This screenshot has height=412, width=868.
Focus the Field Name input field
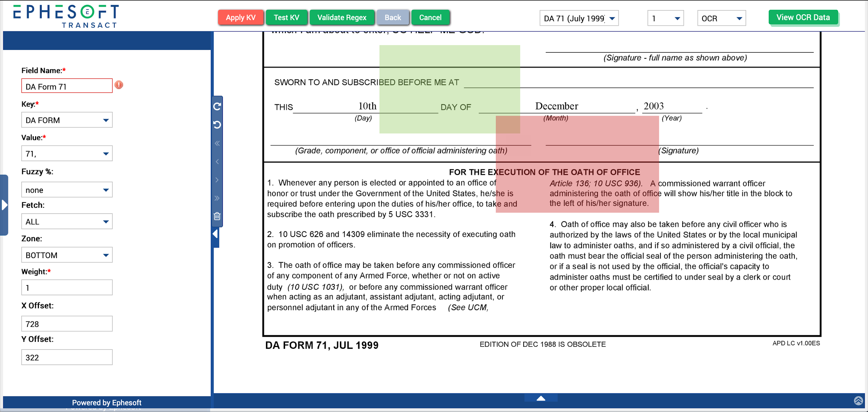pos(67,86)
